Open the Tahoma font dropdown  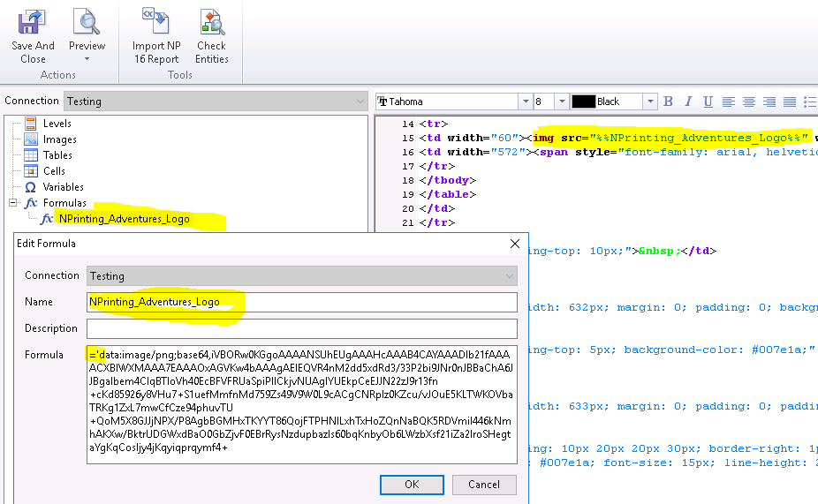525,102
